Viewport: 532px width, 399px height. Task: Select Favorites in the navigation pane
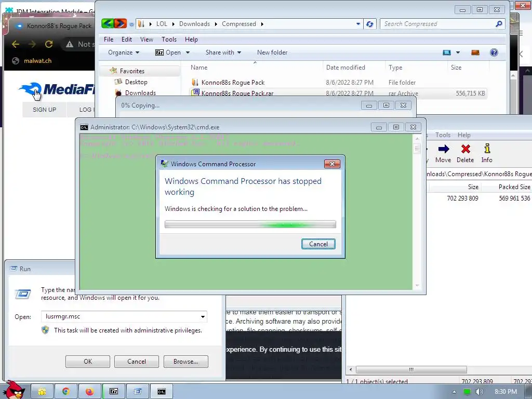[x=131, y=71]
